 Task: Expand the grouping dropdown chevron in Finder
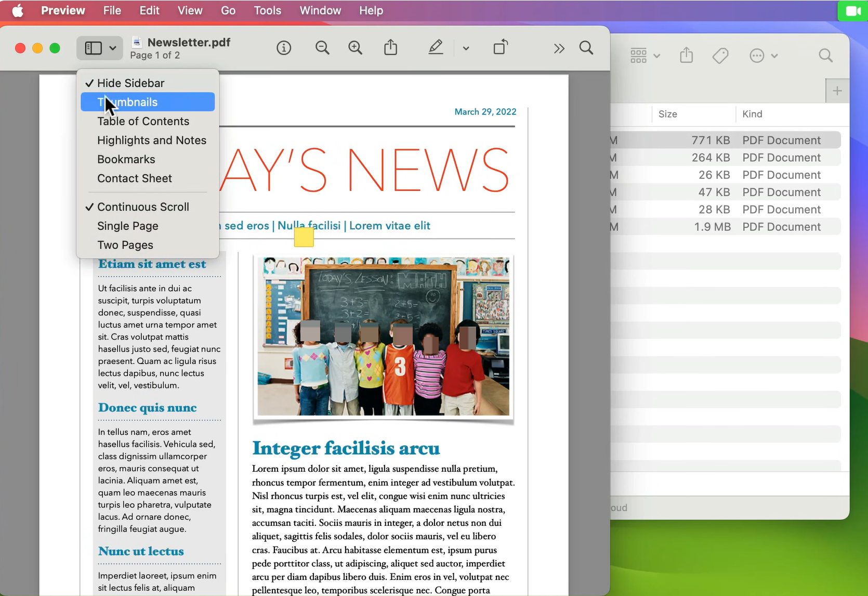657,56
